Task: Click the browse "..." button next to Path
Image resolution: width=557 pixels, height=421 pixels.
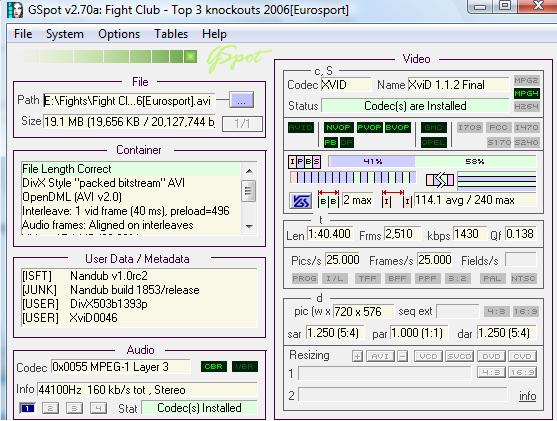Action: [x=242, y=101]
